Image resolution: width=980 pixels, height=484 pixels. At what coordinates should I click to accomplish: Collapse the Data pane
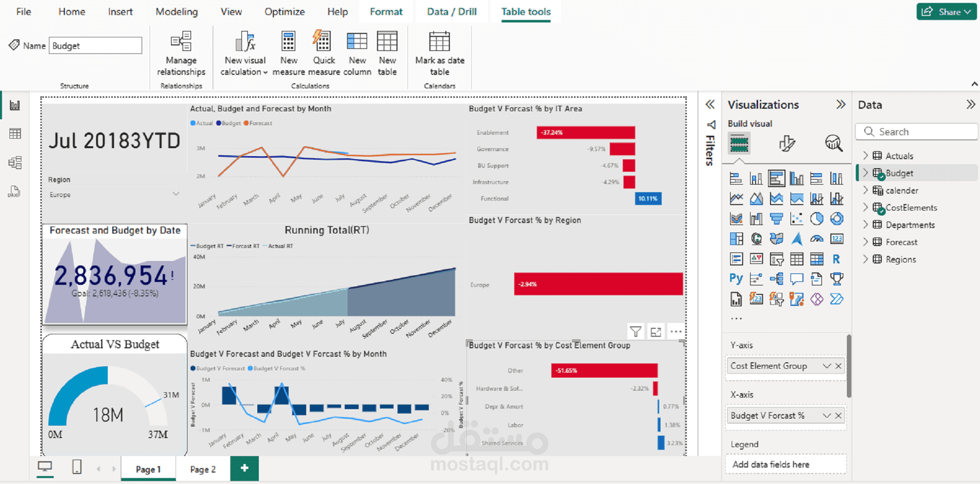tap(972, 104)
